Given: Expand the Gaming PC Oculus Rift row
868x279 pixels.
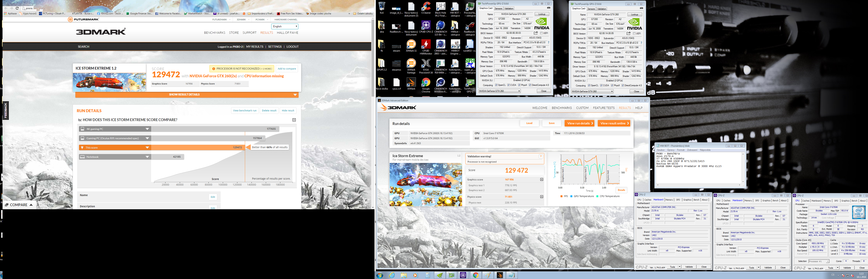Looking at the screenshot, I should coord(147,138).
